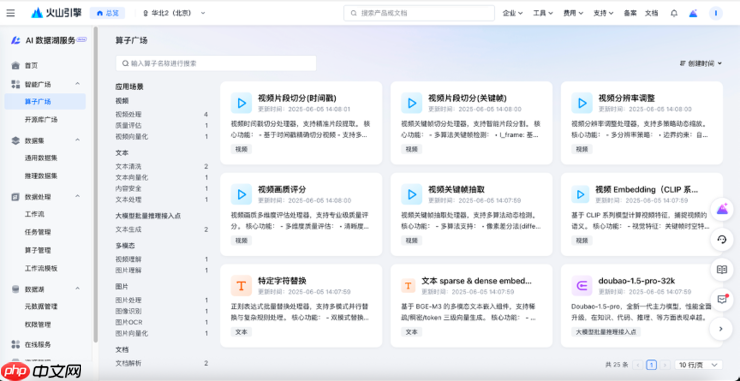This screenshot has width=740, height=381.
Task: Open the floating customer support headset button
Action: point(722,239)
